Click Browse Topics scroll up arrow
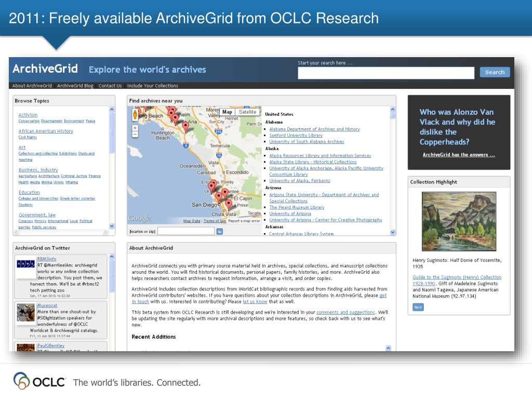This screenshot has width=532, height=399. [x=112, y=109]
